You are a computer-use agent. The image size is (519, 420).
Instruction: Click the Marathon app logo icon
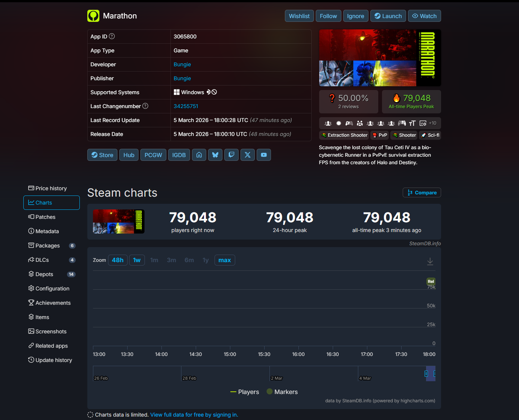93,16
